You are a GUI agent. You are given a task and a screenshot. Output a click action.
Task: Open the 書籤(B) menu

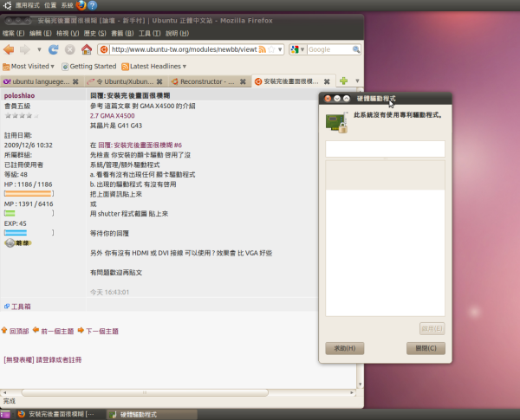pyautogui.click(x=122, y=34)
